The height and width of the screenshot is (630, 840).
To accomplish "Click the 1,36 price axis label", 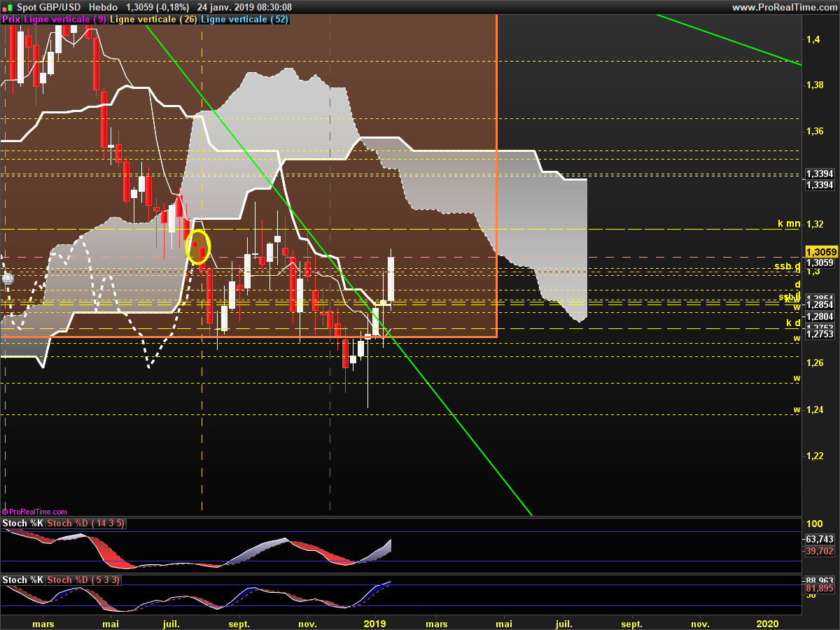I will tap(815, 131).
